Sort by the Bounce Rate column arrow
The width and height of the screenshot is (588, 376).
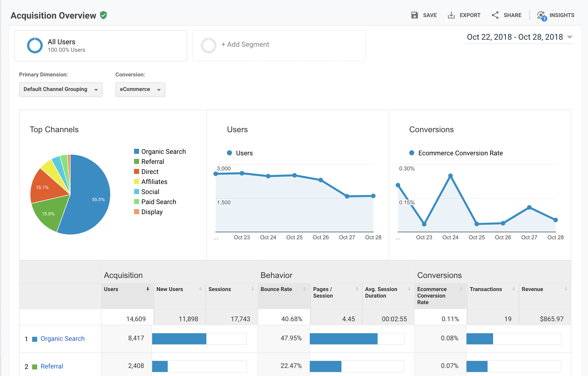(304, 289)
